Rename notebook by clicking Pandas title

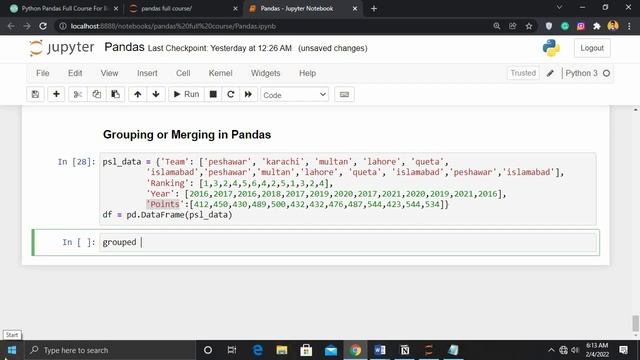coord(124,47)
